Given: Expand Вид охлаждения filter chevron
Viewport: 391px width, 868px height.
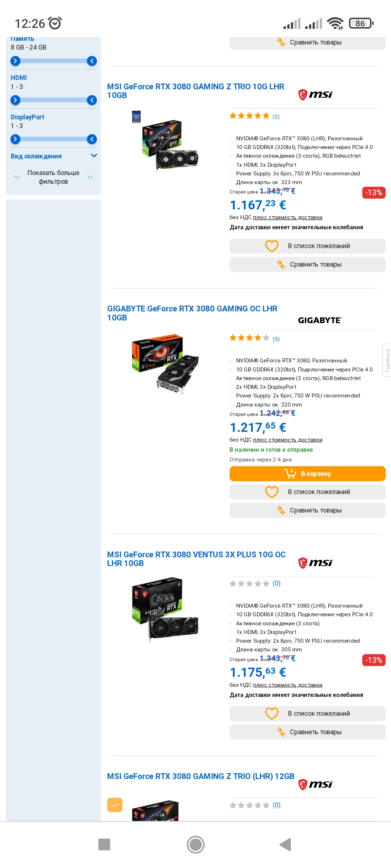Looking at the screenshot, I should coord(94,156).
